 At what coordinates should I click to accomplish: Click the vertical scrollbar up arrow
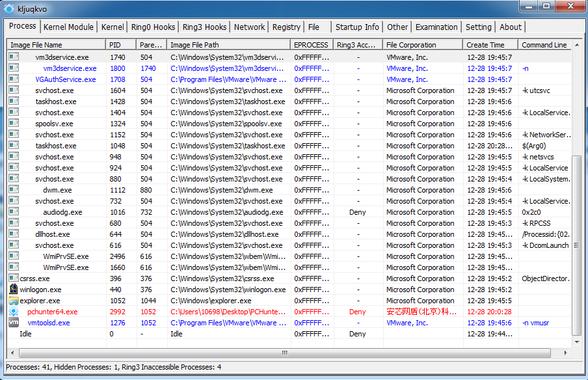tap(577, 45)
